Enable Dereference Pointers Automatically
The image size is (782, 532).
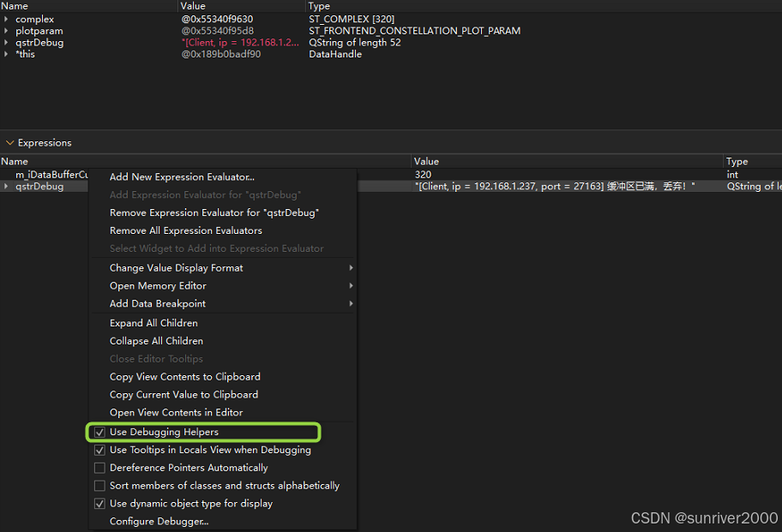click(99, 469)
